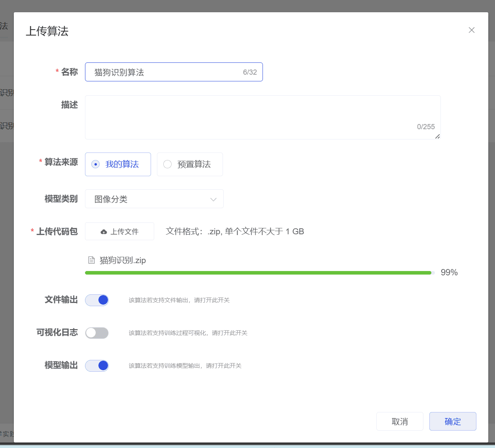Confirm with the 确定 button
Viewport: 495px width, 448px height.
click(453, 422)
